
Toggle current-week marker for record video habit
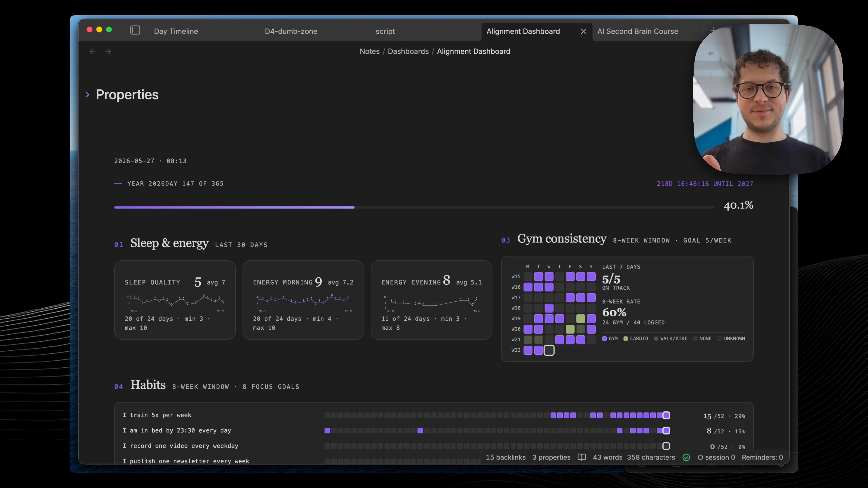[x=666, y=446]
